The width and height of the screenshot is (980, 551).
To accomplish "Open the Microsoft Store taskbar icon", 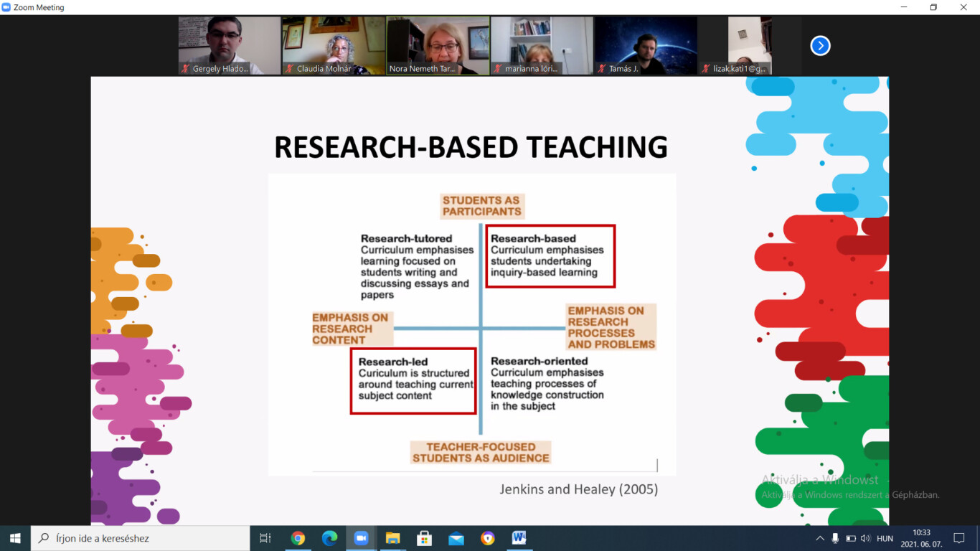I will [x=424, y=538].
